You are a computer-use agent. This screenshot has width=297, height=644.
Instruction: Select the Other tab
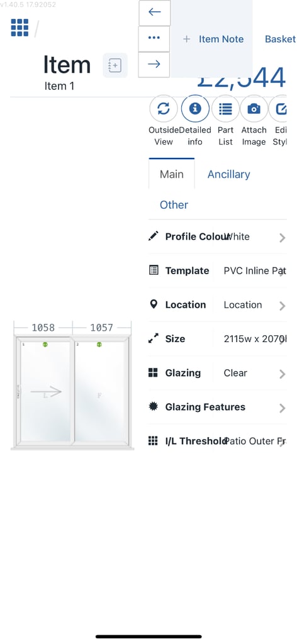click(174, 204)
